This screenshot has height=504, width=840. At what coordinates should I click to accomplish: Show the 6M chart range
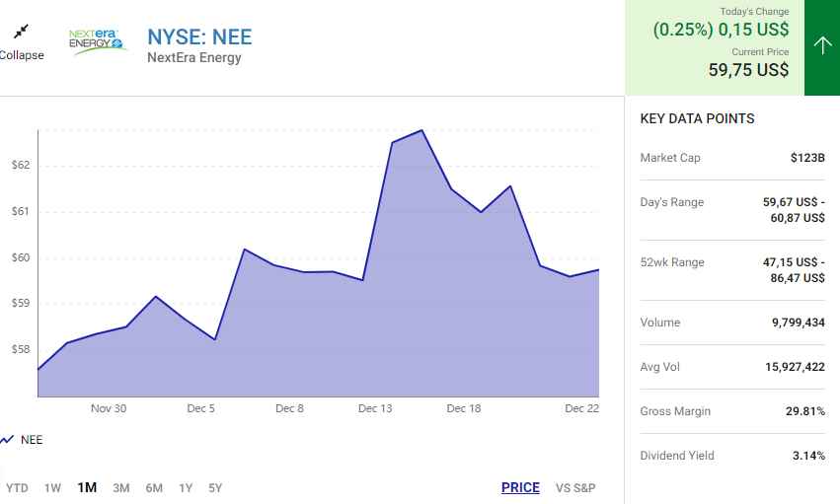[x=154, y=487]
